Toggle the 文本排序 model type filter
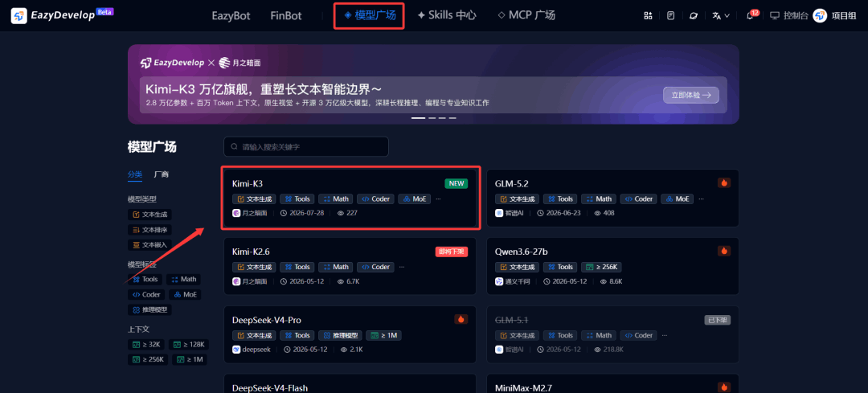 coord(149,229)
